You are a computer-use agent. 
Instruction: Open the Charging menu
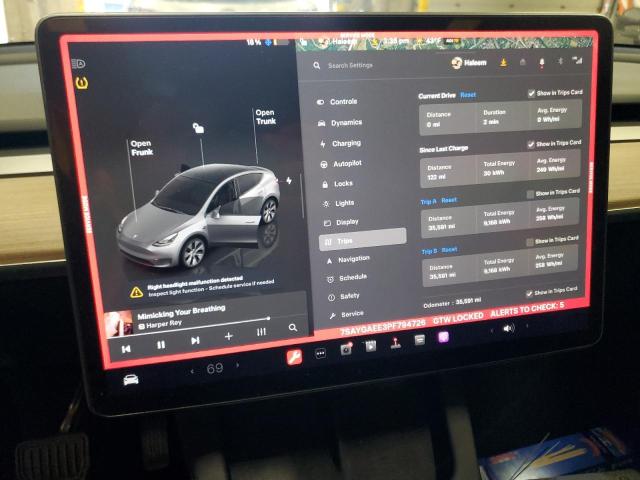tap(340, 143)
